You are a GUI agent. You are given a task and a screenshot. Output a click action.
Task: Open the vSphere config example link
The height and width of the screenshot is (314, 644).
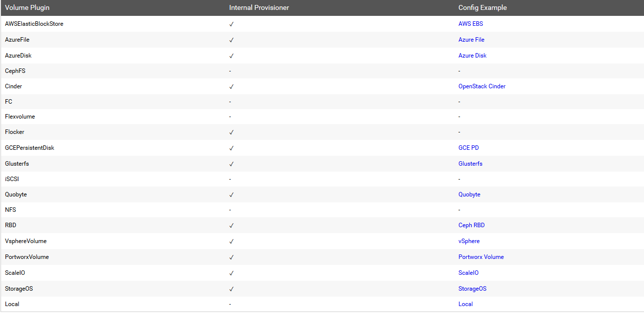coord(469,241)
